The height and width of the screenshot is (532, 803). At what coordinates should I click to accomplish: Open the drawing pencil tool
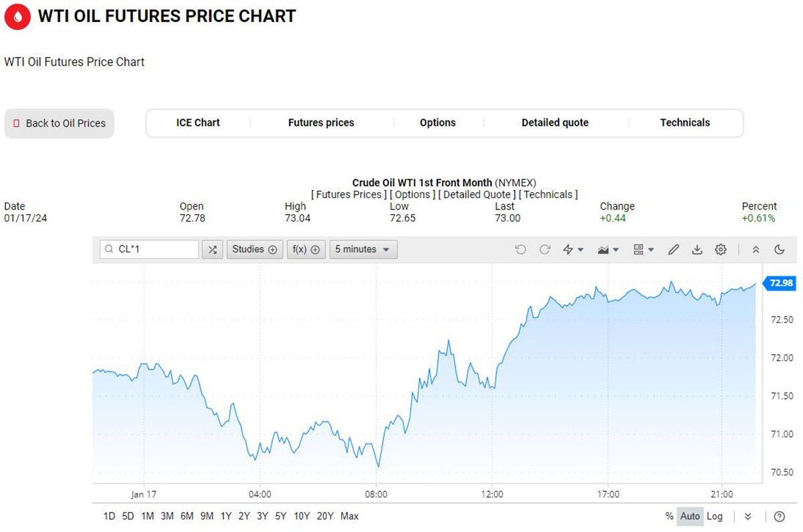[674, 250]
